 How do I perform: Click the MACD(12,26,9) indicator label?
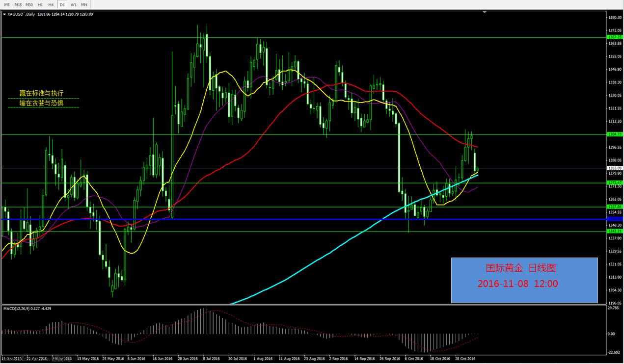(27, 309)
